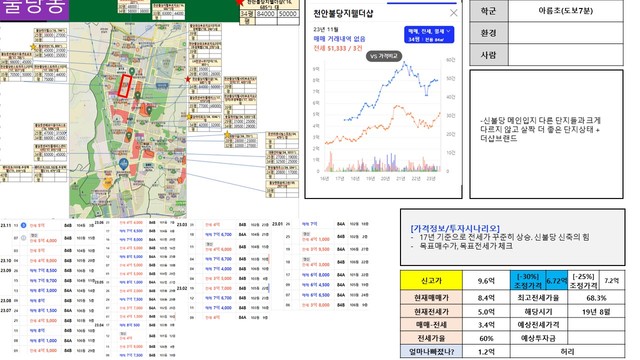Select the blue [-30%] 조정가격 cell
The height and width of the screenshot is (360, 640).
[528, 281]
